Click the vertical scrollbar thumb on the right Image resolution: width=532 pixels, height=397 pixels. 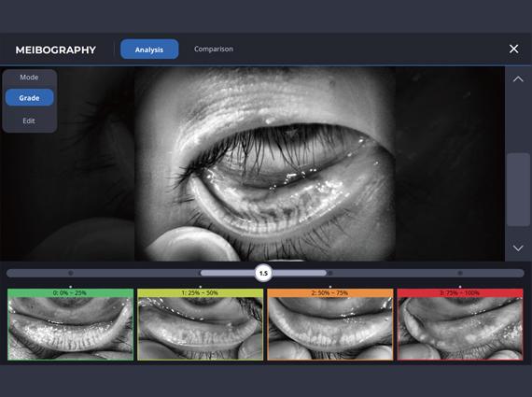click(x=518, y=190)
